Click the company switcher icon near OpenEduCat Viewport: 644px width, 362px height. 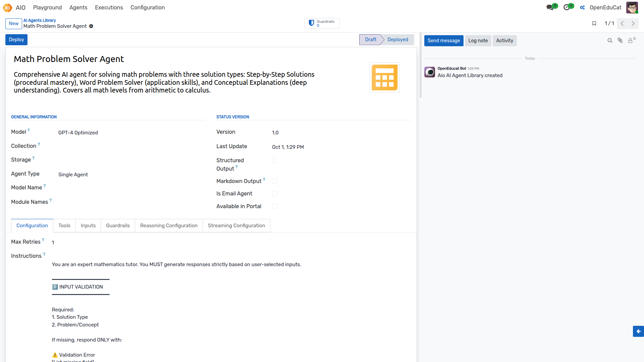pos(583,7)
